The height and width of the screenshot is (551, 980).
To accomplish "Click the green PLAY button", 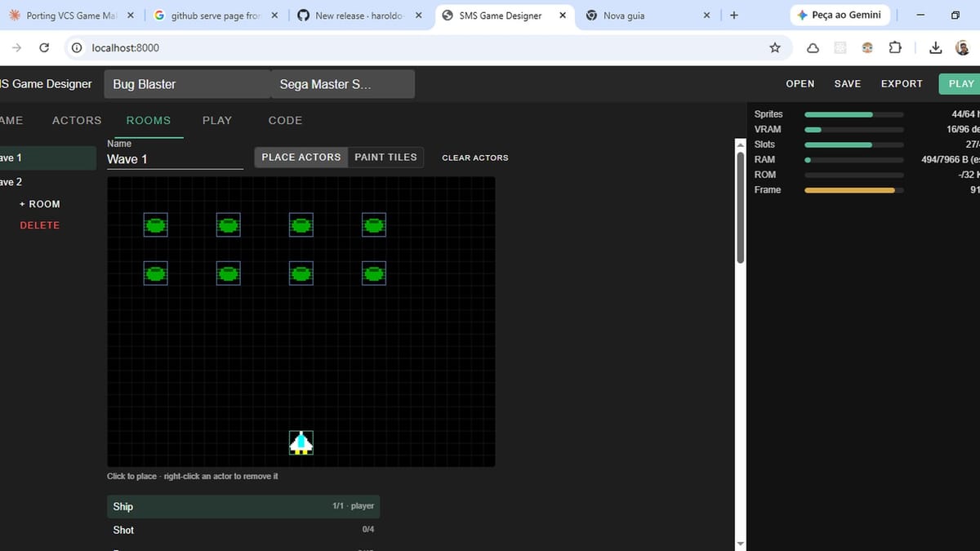I will coord(960,84).
